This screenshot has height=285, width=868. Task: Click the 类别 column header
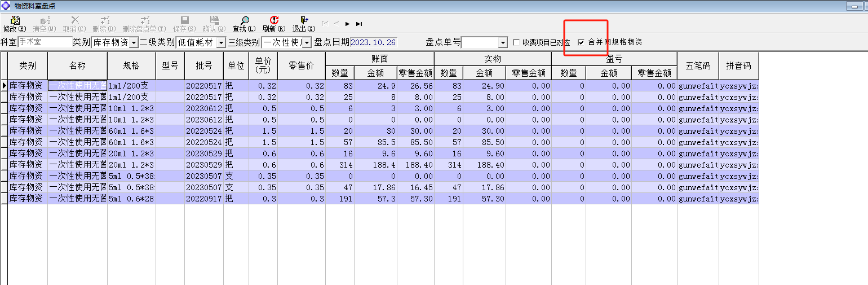tap(28, 65)
